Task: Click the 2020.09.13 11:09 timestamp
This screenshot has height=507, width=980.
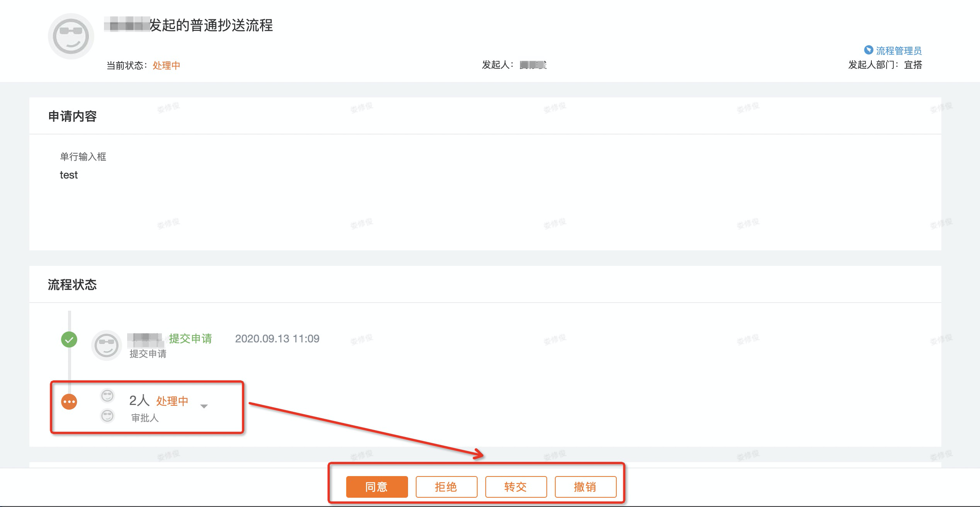Action: click(277, 339)
